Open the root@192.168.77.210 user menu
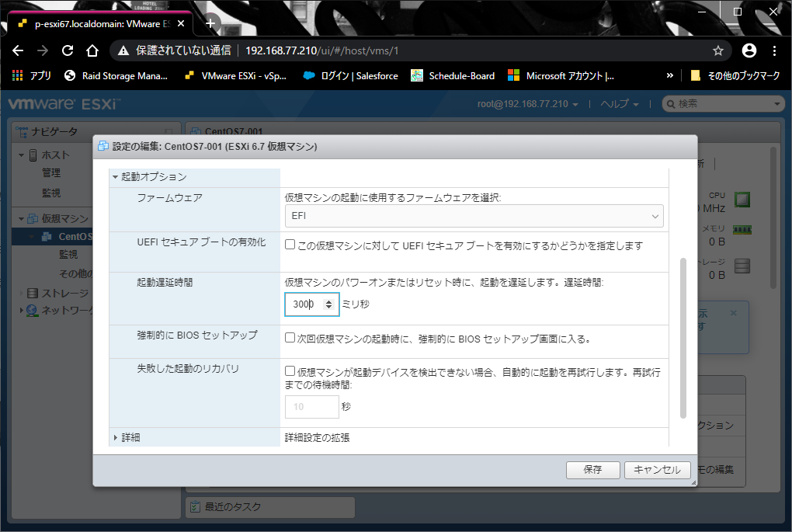Screen dimensions: 792x532 tap(527, 104)
